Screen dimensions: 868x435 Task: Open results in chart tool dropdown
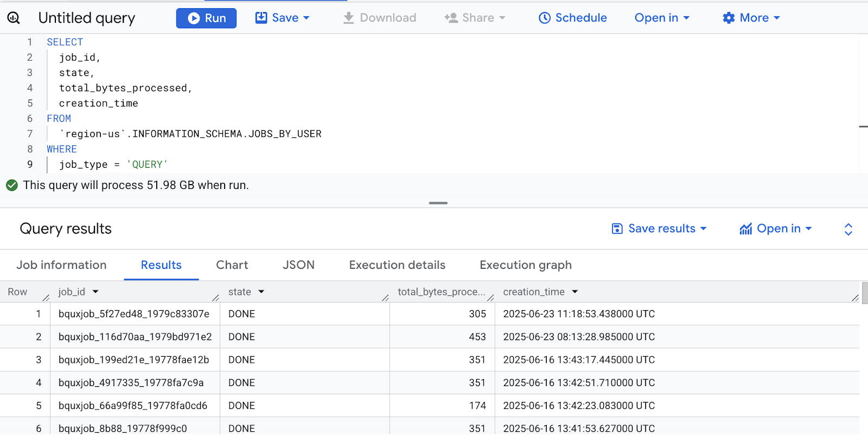[x=776, y=229]
